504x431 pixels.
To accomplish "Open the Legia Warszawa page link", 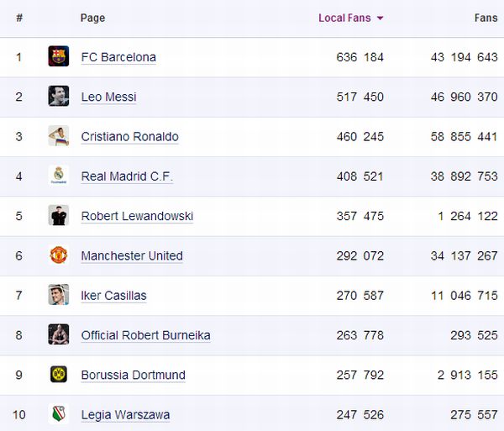I will point(125,415).
